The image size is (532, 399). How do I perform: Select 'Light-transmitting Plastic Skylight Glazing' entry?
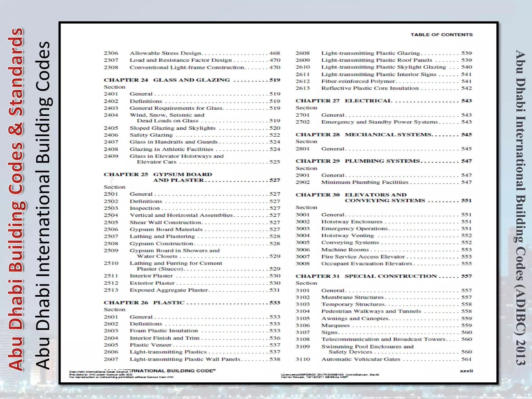(x=384, y=67)
